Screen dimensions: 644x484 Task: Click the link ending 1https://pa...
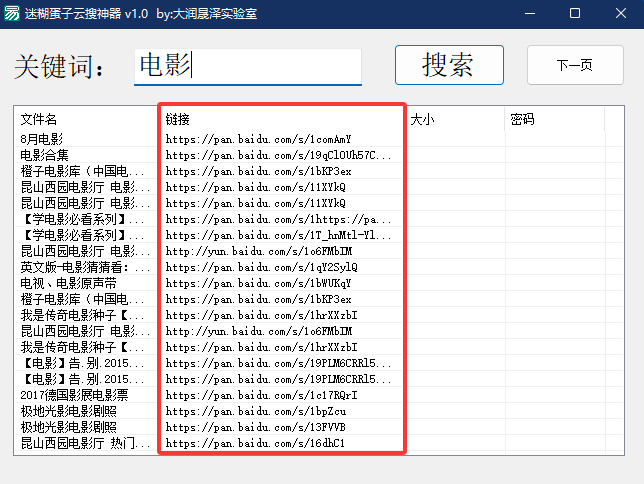tap(278, 219)
